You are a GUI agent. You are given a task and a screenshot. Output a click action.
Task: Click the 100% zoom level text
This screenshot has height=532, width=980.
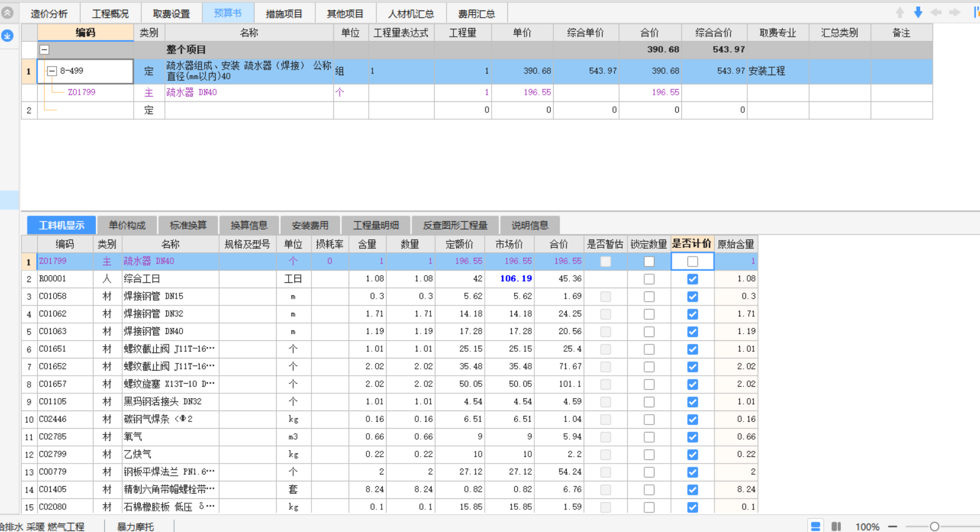click(867, 527)
